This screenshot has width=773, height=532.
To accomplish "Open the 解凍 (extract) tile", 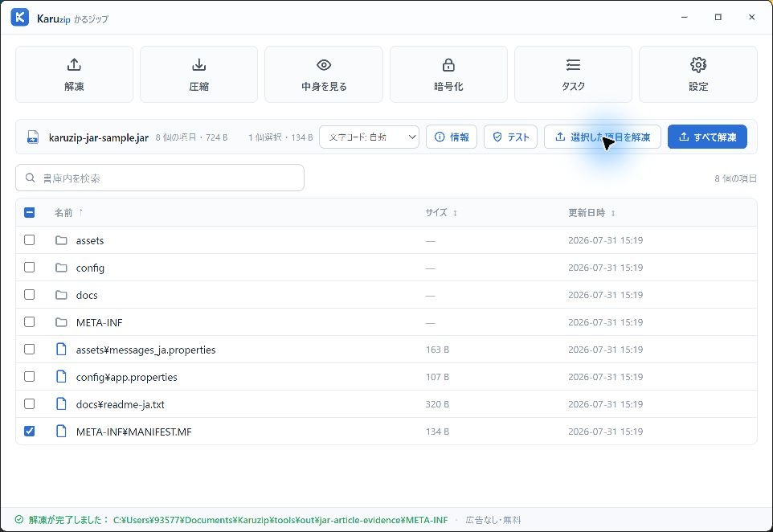I will pos(74,75).
